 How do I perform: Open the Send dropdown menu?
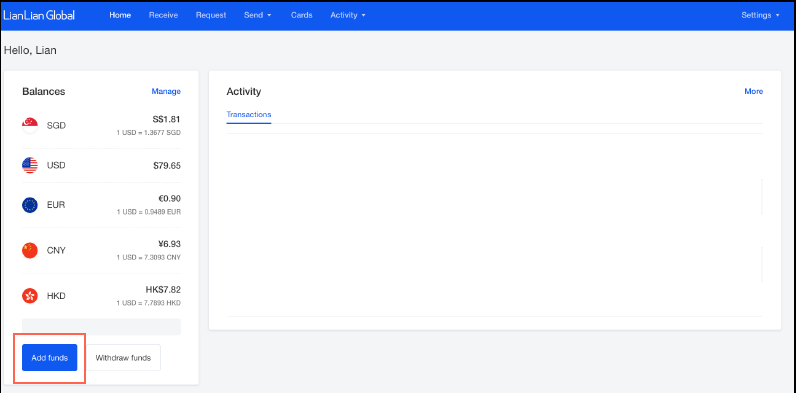pos(257,15)
